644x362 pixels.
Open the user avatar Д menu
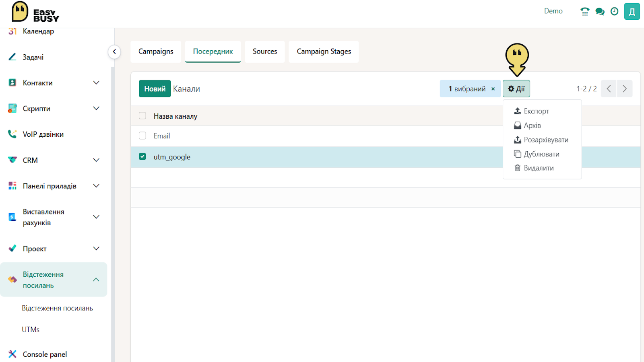click(632, 12)
